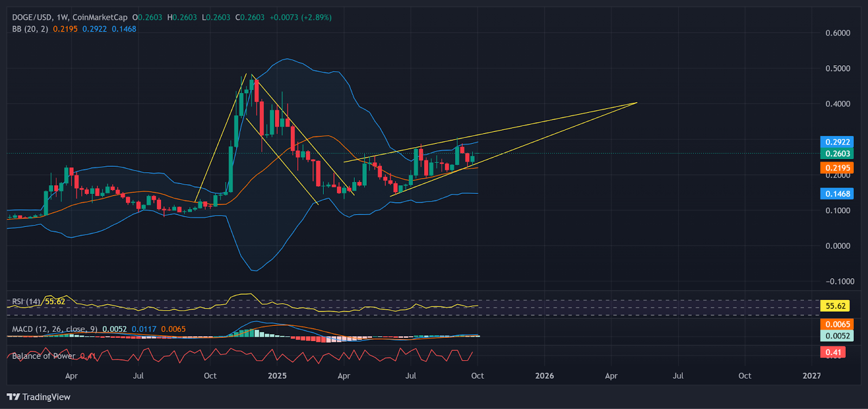Viewport: 868px width, 409px height.
Task: Click the TradingView logo icon
Action: click(13, 397)
